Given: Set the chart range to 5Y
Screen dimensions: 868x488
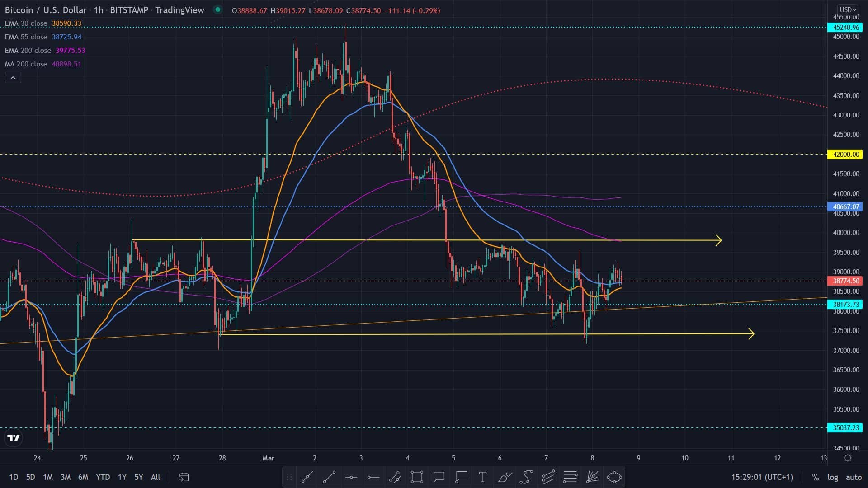Looking at the screenshot, I should pyautogui.click(x=139, y=477).
